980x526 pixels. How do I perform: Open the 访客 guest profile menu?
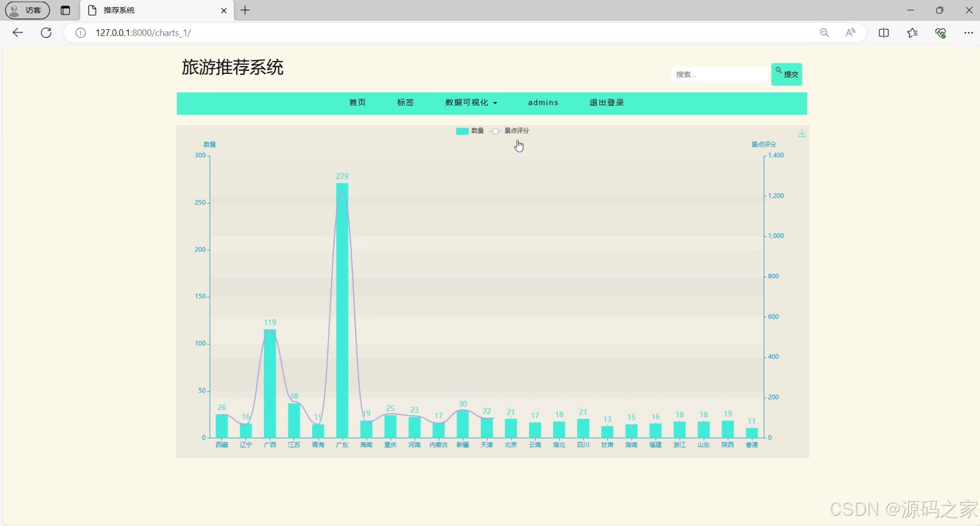(x=27, y=10)
